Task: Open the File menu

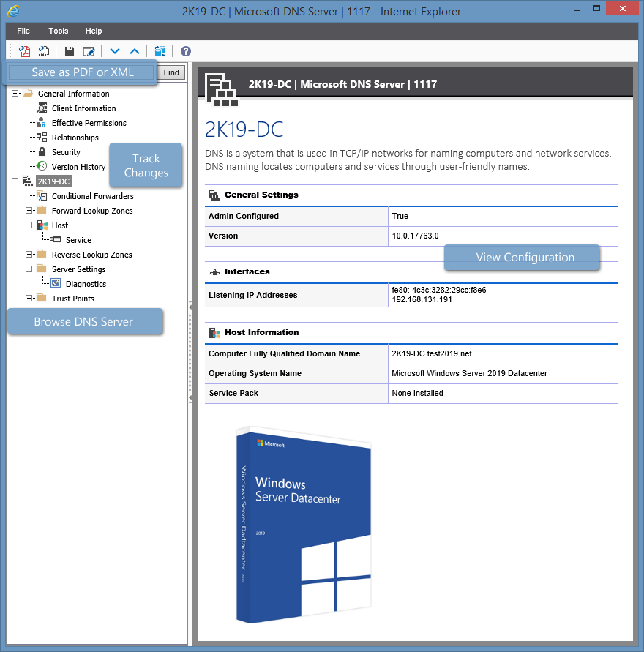Action: (x=23, y=31)
